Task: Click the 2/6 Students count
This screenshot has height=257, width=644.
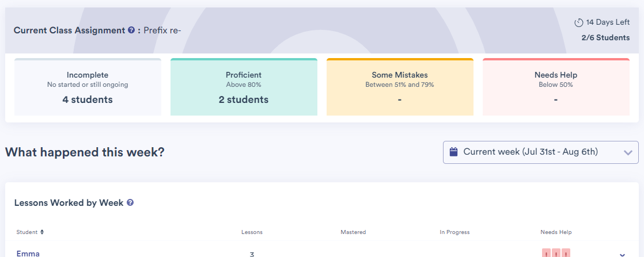Action: tap(605, 38)
